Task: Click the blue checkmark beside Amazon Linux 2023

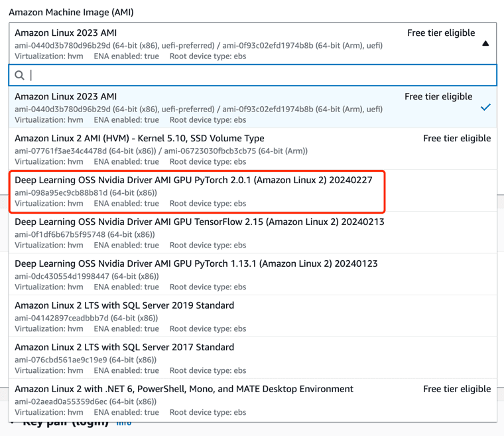Action: coord(485,107)
